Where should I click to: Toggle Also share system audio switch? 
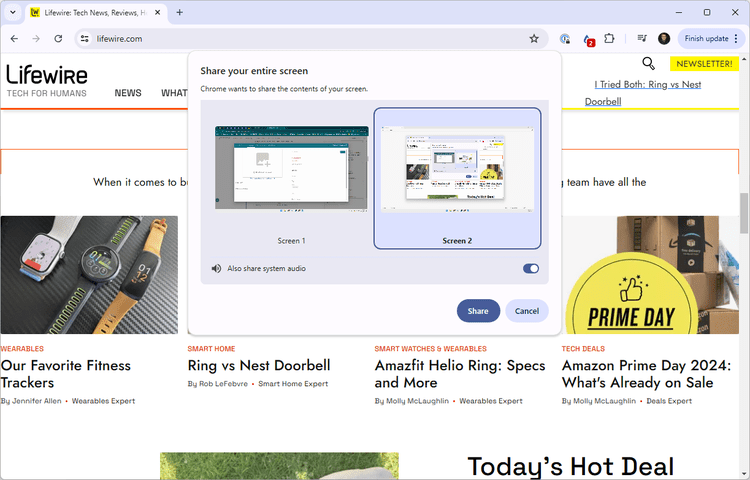[x=530, y=269]
